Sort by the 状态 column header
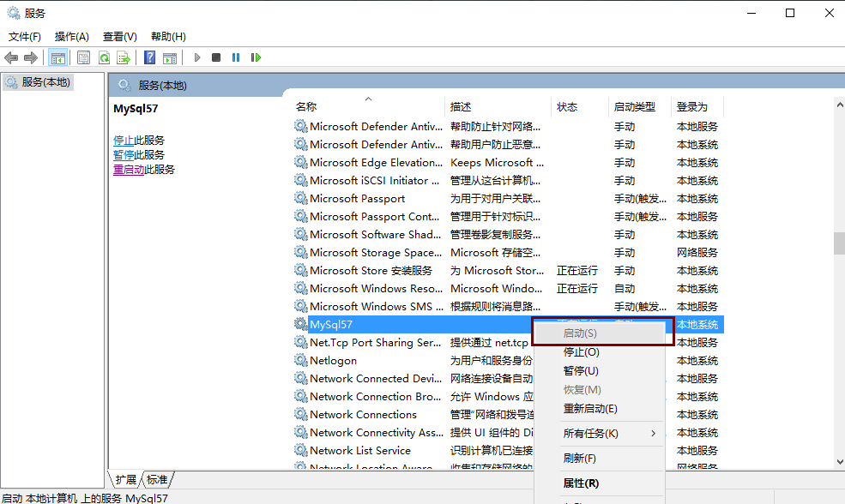 point(580,106)
